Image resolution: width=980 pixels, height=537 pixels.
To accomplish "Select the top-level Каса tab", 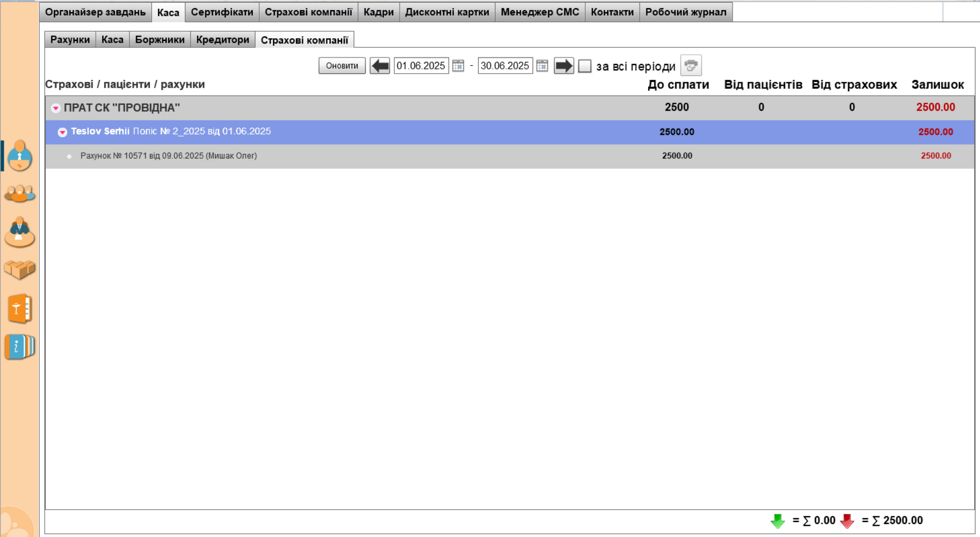I will pyautogui.click(x=168, y=12).
